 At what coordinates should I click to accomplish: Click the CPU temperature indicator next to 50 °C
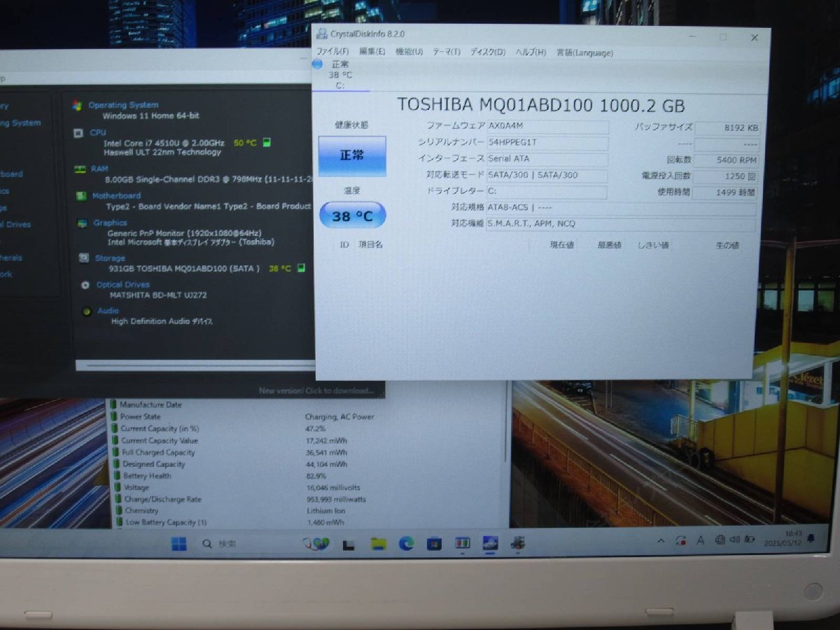pyautogui.click(x=267, y=143)
